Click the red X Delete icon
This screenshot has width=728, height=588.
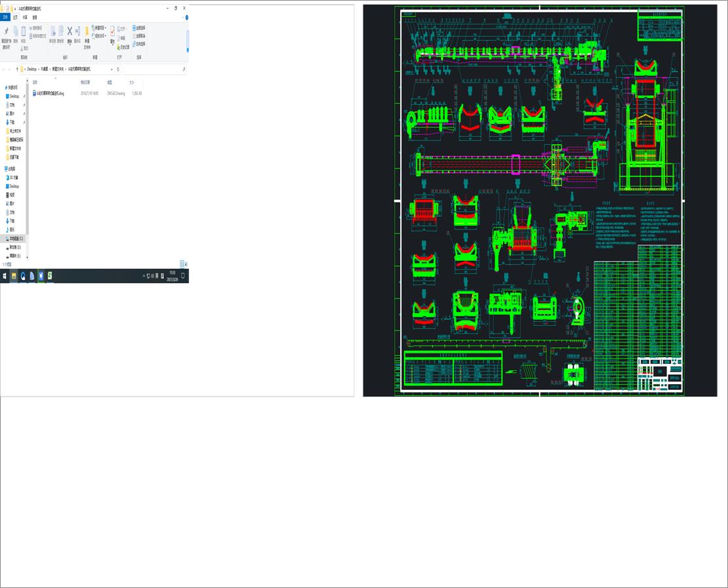tap(70, 31)
